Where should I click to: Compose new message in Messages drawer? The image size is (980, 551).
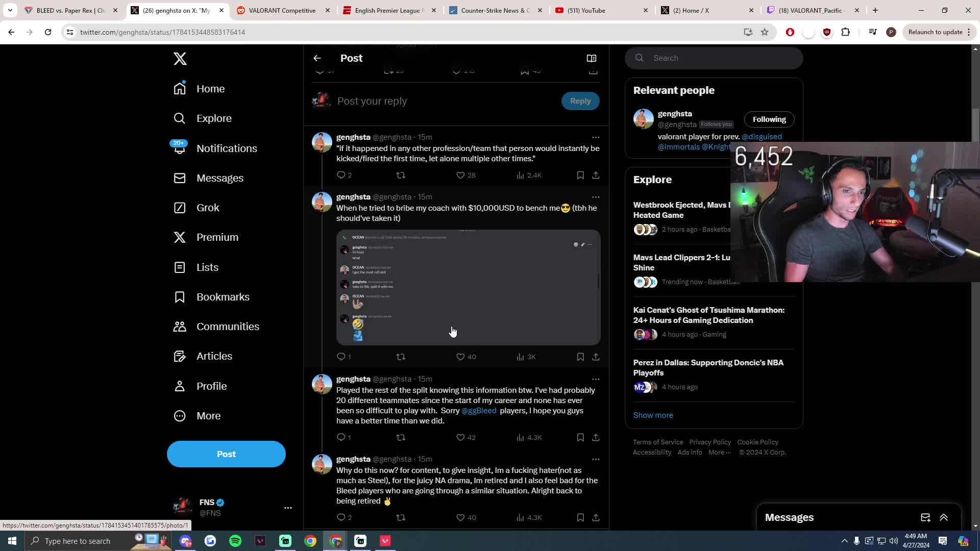click(x=925, y=517)
